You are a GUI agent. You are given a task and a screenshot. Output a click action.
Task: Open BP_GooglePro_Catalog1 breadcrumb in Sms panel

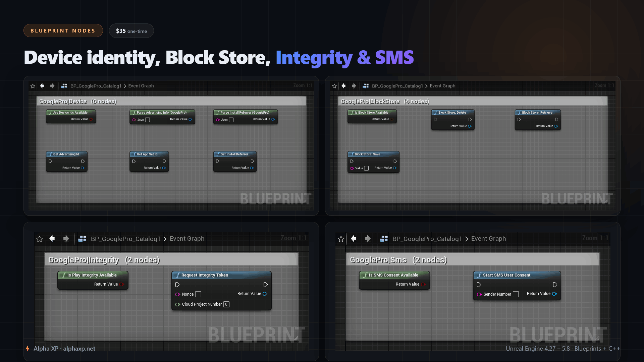(427, 239)
